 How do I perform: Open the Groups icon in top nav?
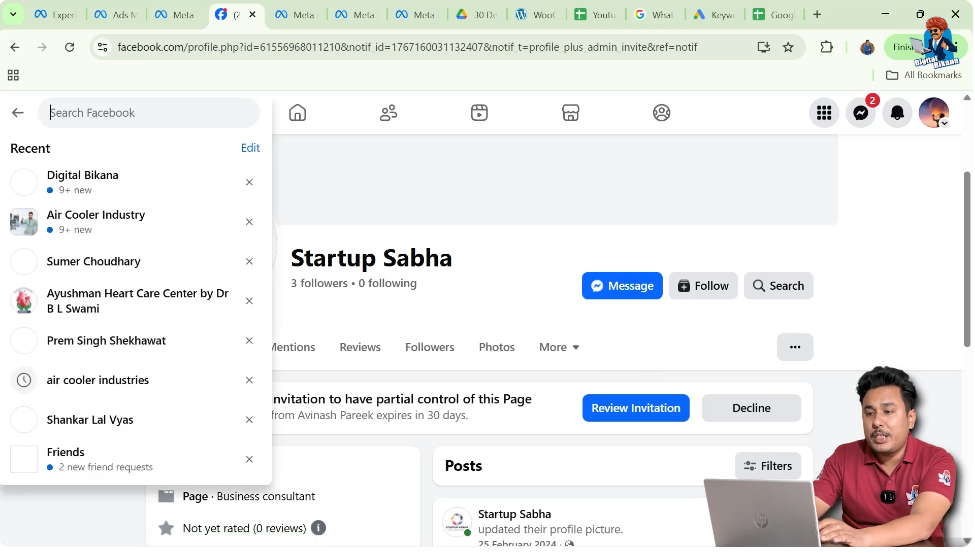coord(662,113)
